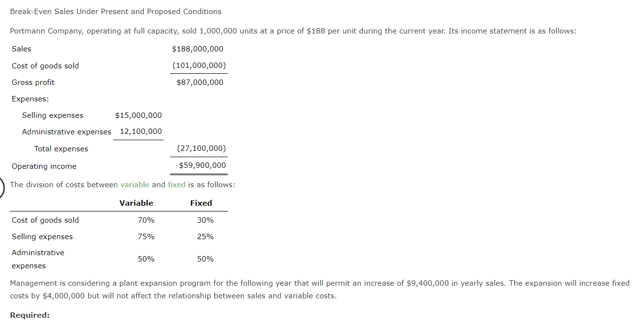
Task: Click the 25% fixed selling expenses cell
Action: tap(205, 237)
